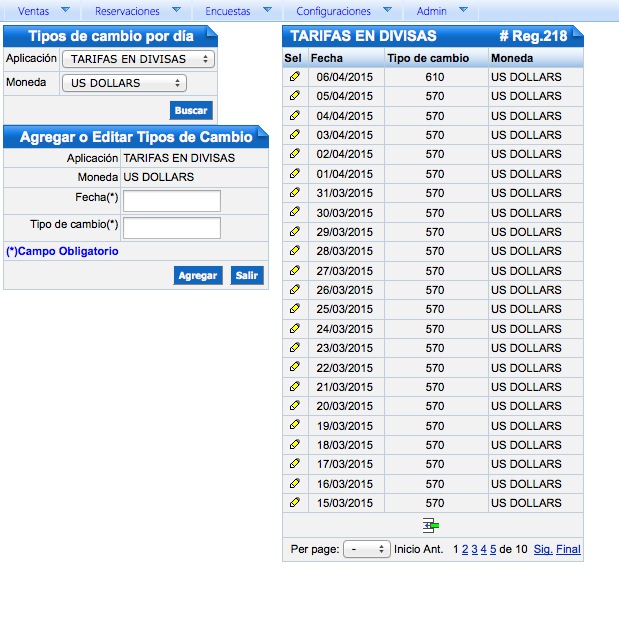
Task: Go to page 2 of results
Action: (465, 549)
